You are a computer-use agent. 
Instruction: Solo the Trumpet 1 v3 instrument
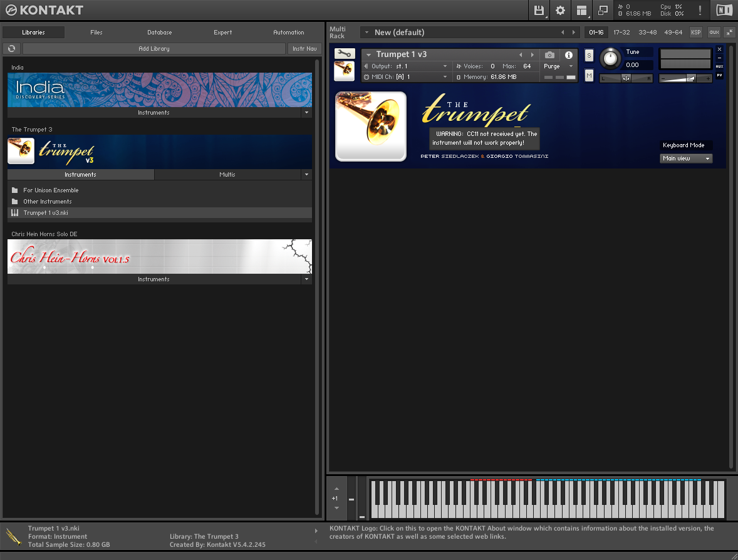[589, 56]
